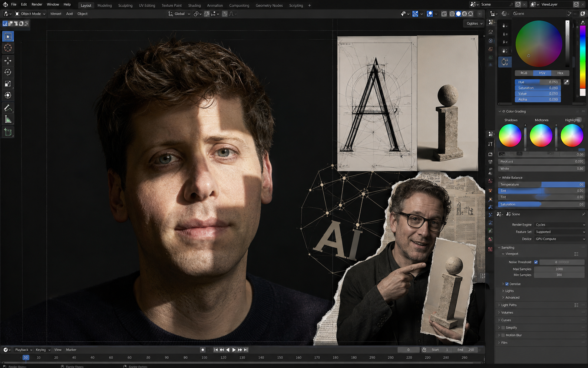Switch to Wireframe viewport shading
The height and width of the screenshot is (368, 588).
coord(452,14)
